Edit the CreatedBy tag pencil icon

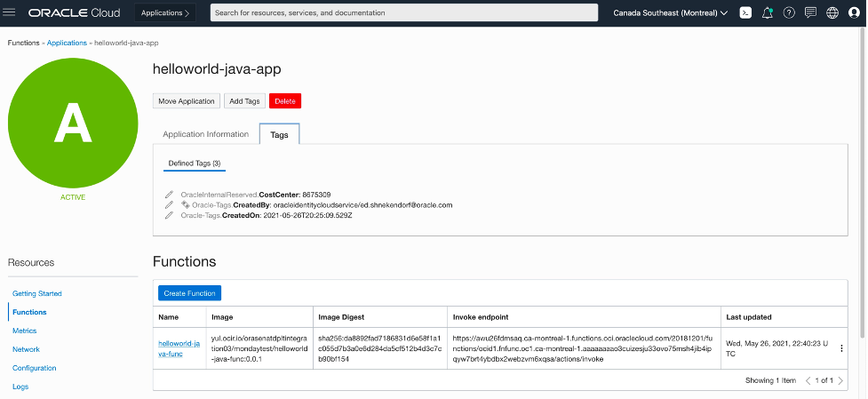click(x=170, y=204)
